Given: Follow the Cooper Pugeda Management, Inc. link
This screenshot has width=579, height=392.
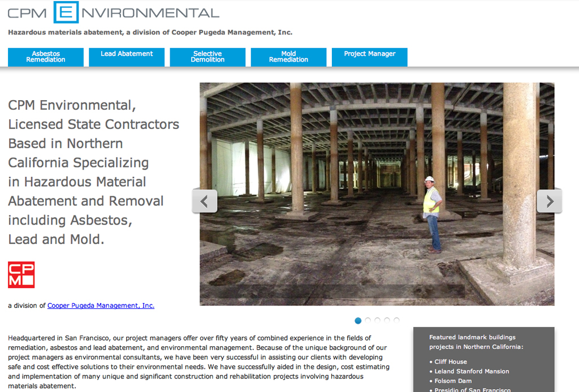Looking at the screenshot, I should (x=101, y=305).
